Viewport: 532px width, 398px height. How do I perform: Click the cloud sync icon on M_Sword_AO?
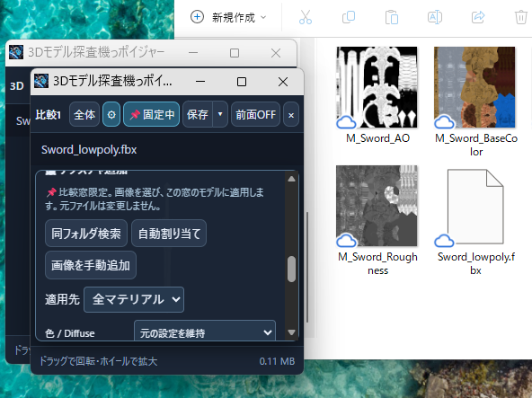pyautogui.click(x=346, y=122)
